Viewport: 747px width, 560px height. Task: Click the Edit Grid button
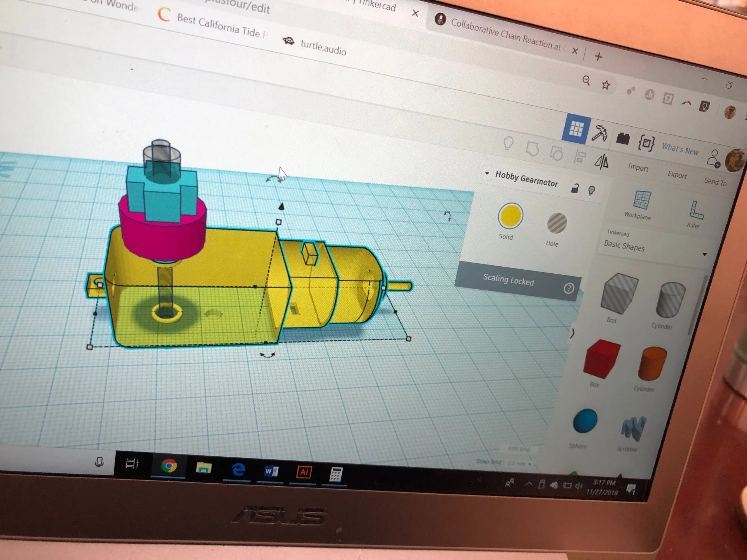click(x=519, y=449)
